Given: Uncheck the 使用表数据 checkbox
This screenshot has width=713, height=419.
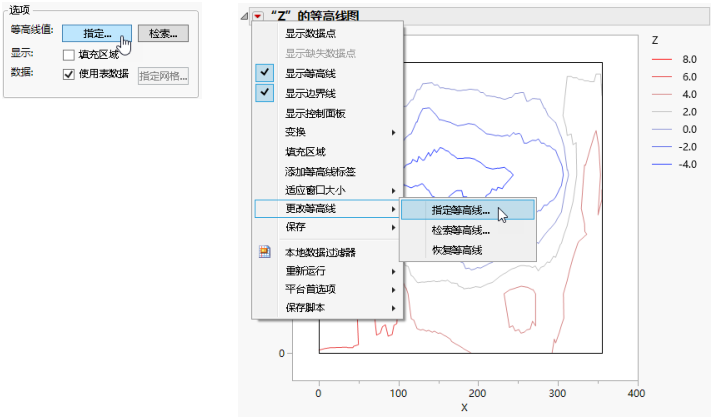Looking at the screenshot, I should (69, 74).
